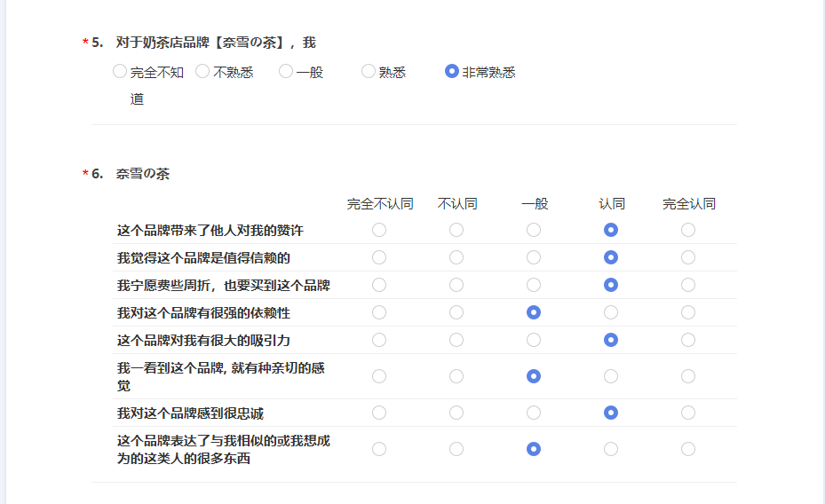Mark 认同 for 我觉得这个品牌是值得信赖的
Viewport: 825px width, 504px height.
611,257
